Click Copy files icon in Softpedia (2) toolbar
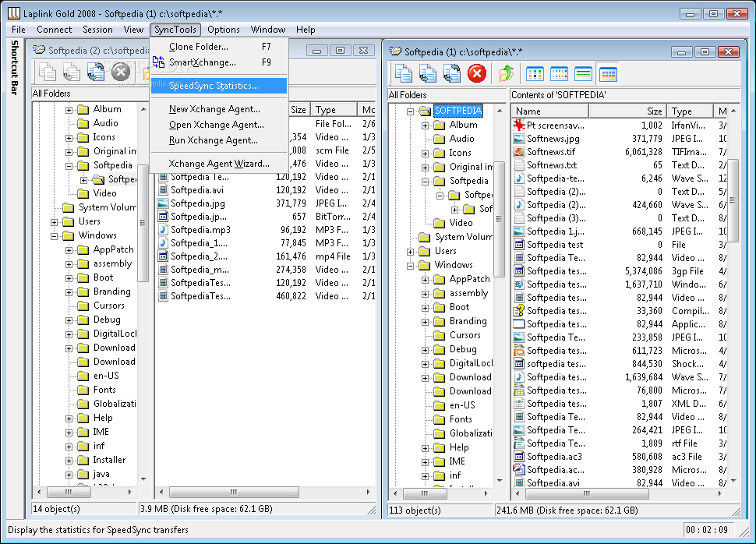The width and height of the screenshot is (756, 544). tap(48, 72)
